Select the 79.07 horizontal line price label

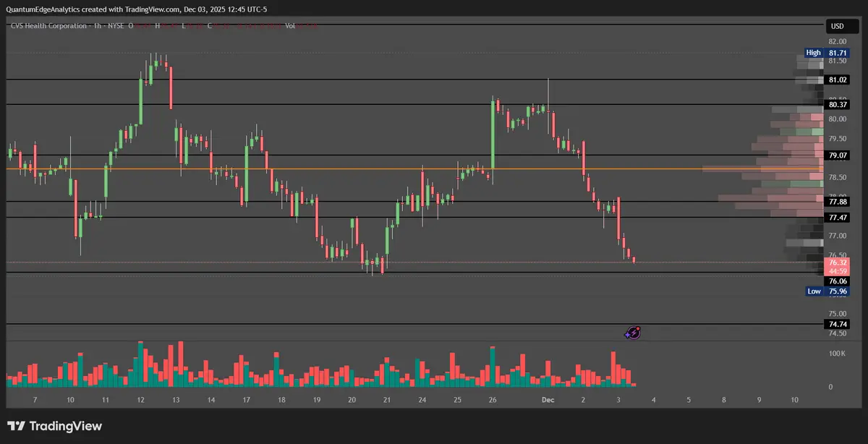coord(838,155)
